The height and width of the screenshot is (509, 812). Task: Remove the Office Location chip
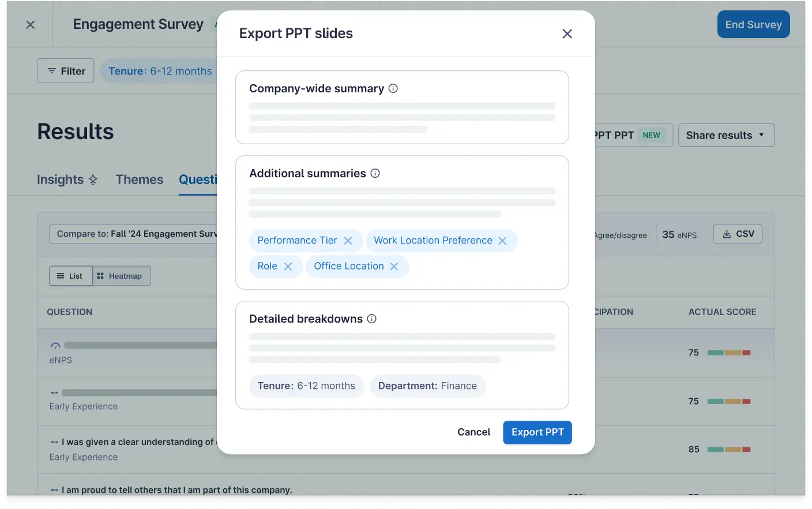point(394,266)
